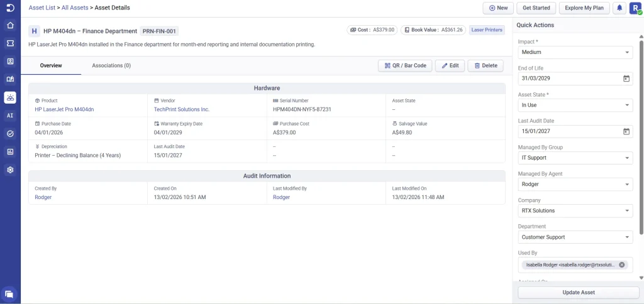Click the Last Audit Date input field
The height and width of the screenshot is (304, 644).
tap(570, 131)
